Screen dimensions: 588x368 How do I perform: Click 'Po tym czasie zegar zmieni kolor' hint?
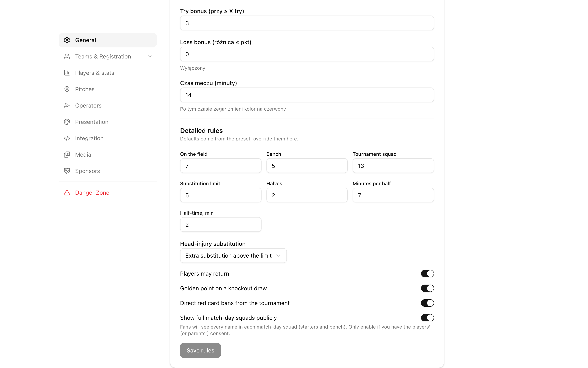pos(233,109)
